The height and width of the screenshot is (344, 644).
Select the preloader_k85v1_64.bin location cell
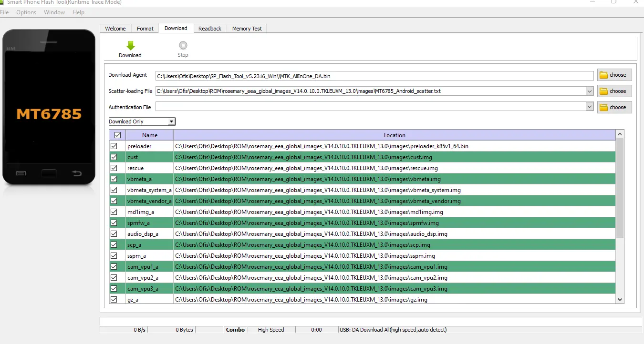point(395,146)
